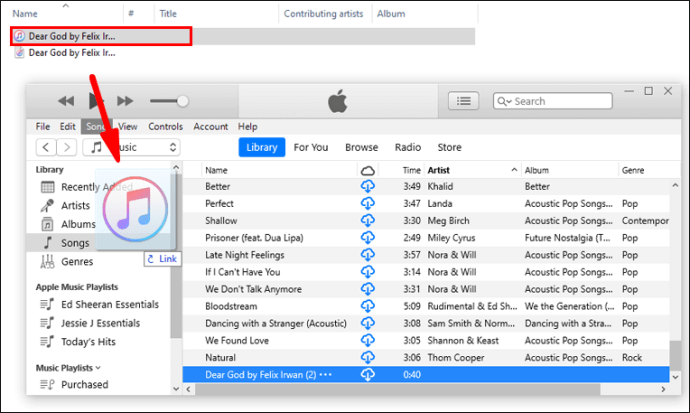Expand the Music media type dropdown
The height and width of the screenshot is (413, 690).
132,147
